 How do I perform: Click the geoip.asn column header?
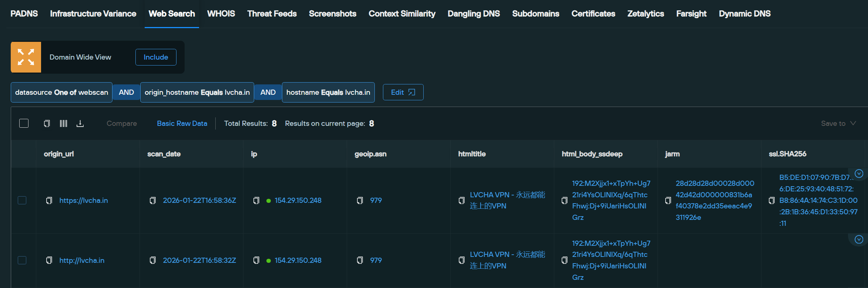click(x=370, y=154)
